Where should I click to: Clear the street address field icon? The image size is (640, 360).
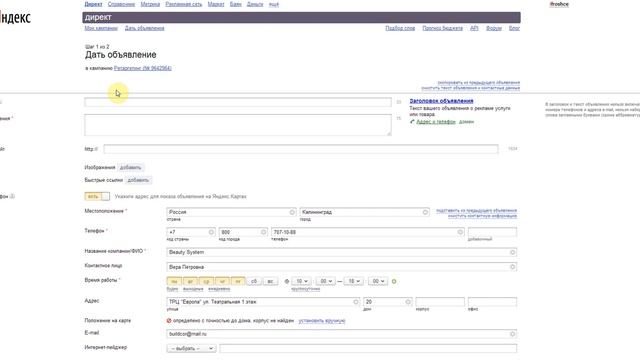pyautogui.click(x=356, y=302)
